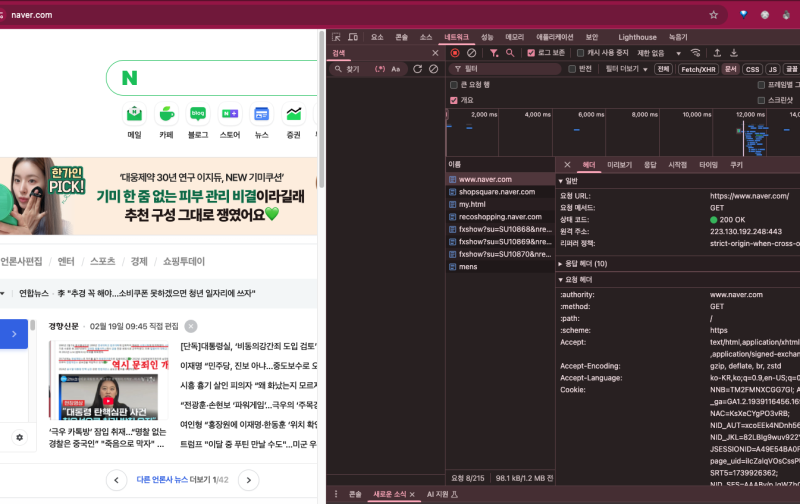Collapse the 일반 section in headers
Screen dimensions: 800x504
pos(561,180)
